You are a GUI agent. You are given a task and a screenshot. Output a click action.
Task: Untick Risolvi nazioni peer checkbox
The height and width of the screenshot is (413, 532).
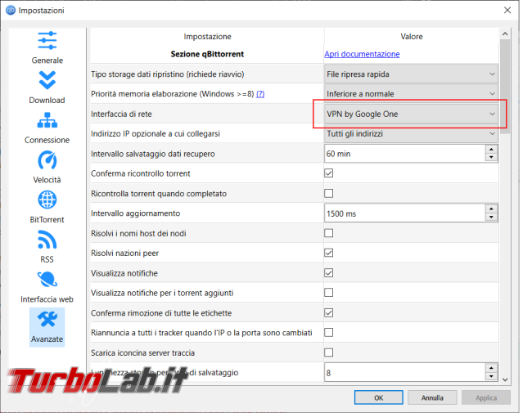328,253
